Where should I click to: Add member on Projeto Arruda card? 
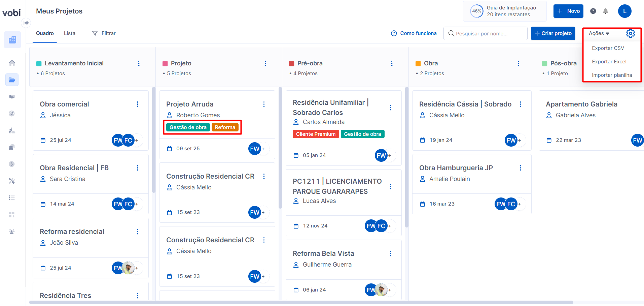(x=263, y=149)
